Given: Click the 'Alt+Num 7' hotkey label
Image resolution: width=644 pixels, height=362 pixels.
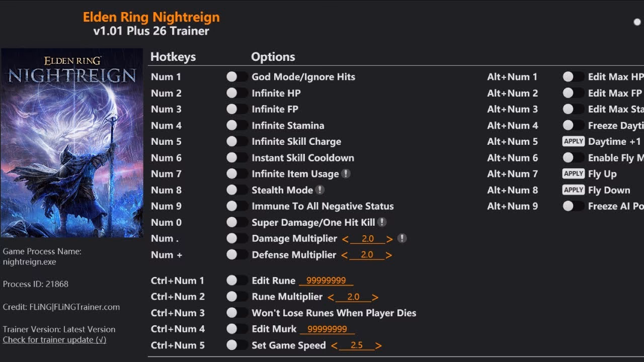Looking at the screenshot, I should (x=512, y=174).
